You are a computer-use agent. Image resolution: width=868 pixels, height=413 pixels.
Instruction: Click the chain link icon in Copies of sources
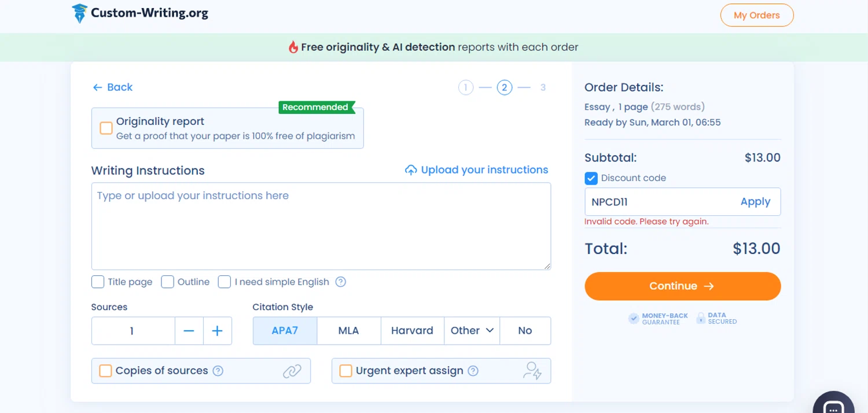click(x=292, y=371)
